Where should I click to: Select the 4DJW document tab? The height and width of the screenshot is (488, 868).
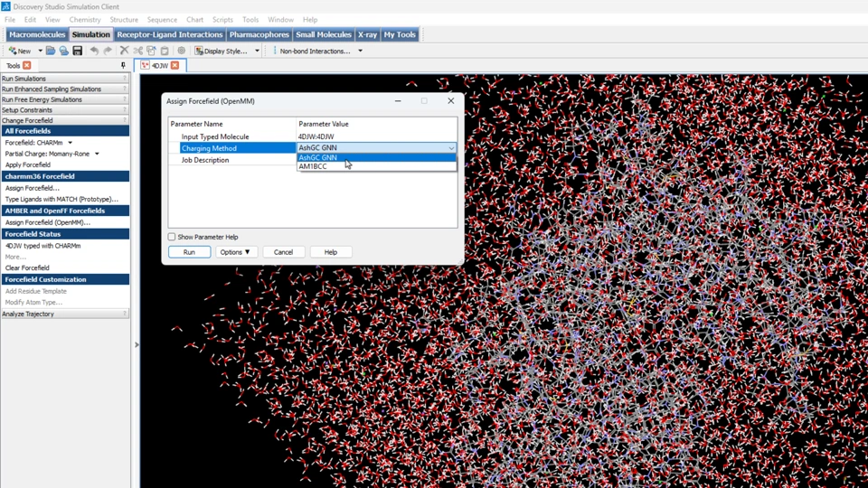(x=159, y=65)
